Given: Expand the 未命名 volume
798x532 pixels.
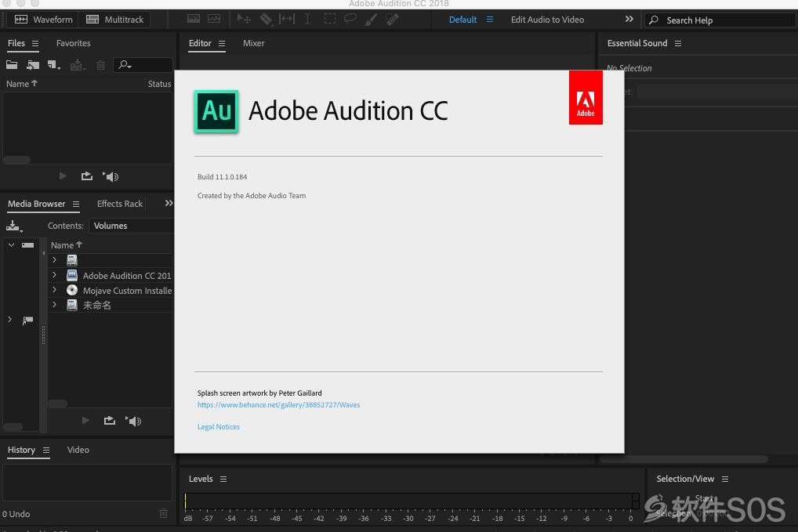Looking at the screenshot, I should pos(54,304).
